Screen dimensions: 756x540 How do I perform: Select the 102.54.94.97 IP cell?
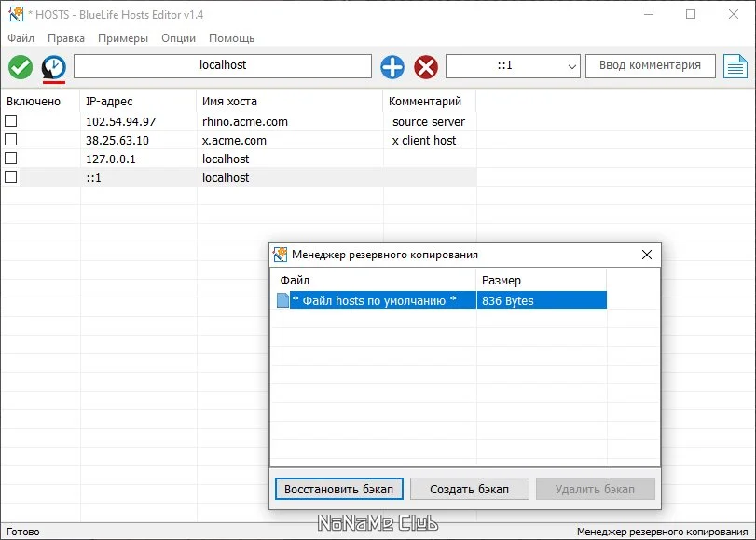click(120, 121)
